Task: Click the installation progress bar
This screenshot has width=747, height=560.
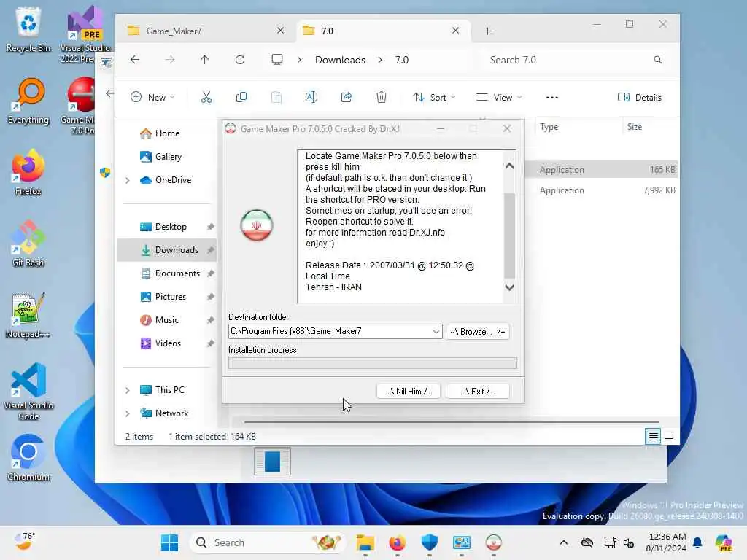Action: pos(373,363)
